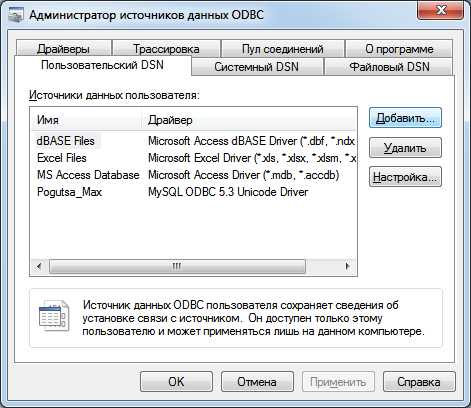Click the Имя column header
The width and height of the screenshot is (471, 408).
coord(86,120)
